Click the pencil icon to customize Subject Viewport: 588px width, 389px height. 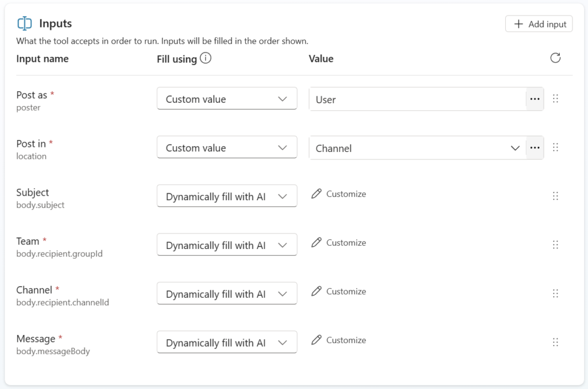click(317, 194)
